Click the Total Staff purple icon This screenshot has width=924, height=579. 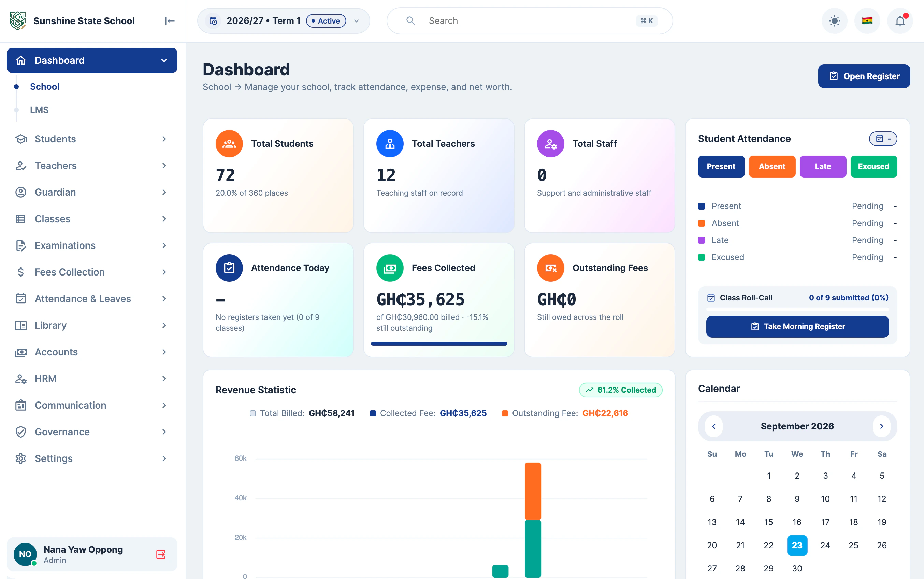click(551, 144)
